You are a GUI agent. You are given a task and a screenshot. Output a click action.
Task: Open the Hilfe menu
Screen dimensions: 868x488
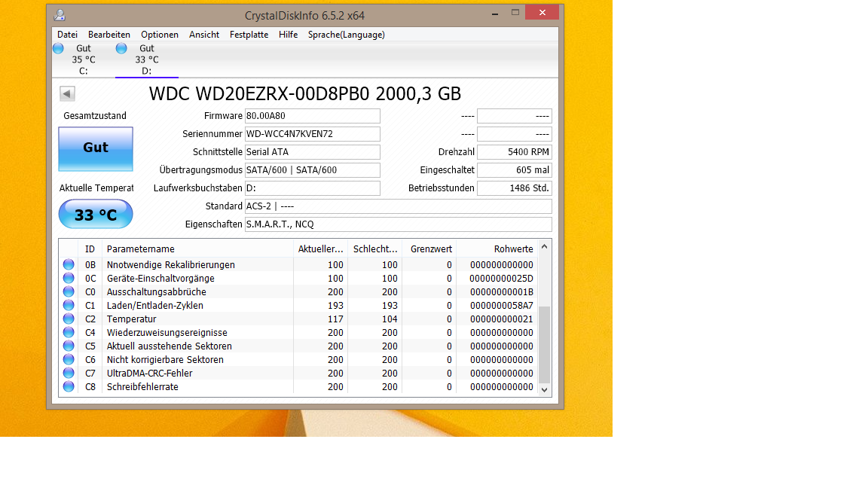tap(289, 35)
